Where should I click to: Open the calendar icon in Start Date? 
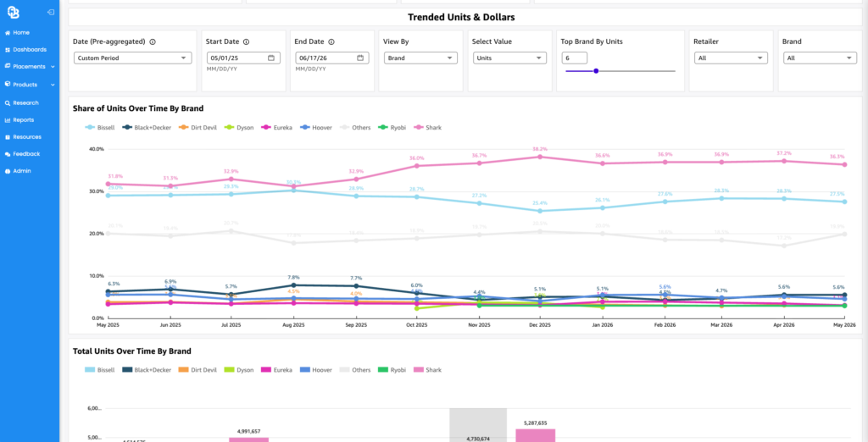pyautogui.click(x=270, y=58)
